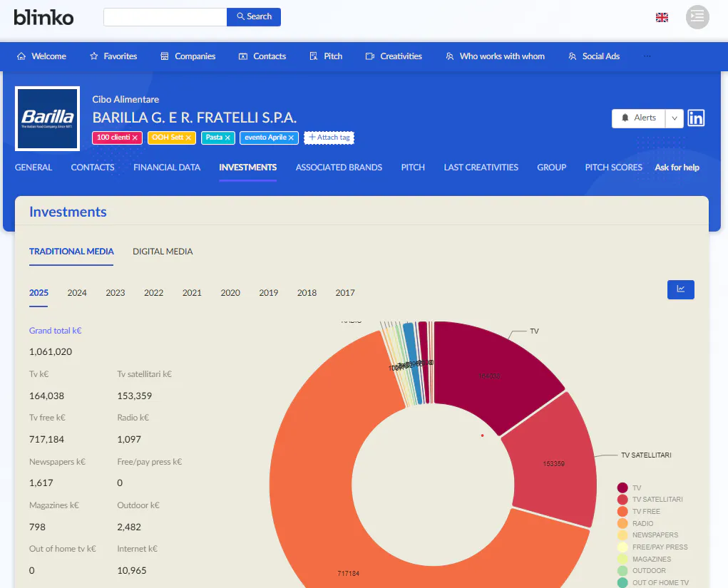728x588 pixels.
Task: Select the year 2017
Action: click(x=345, y=293)
